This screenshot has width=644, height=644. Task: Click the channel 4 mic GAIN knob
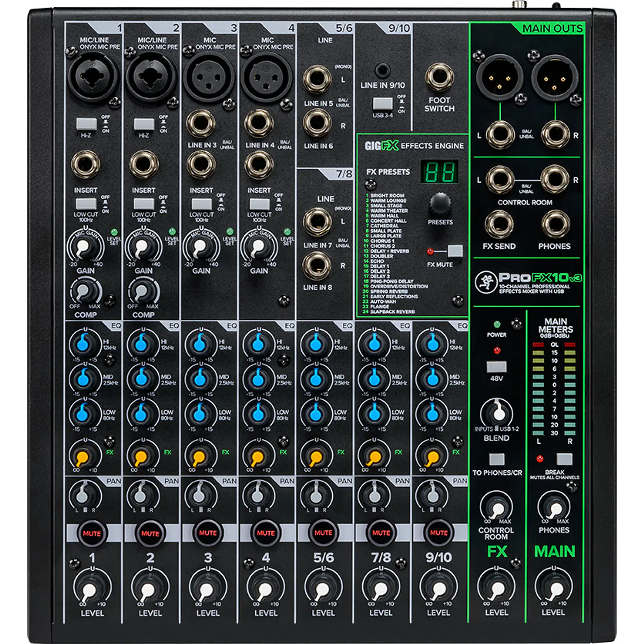click(x=259, y=246)
